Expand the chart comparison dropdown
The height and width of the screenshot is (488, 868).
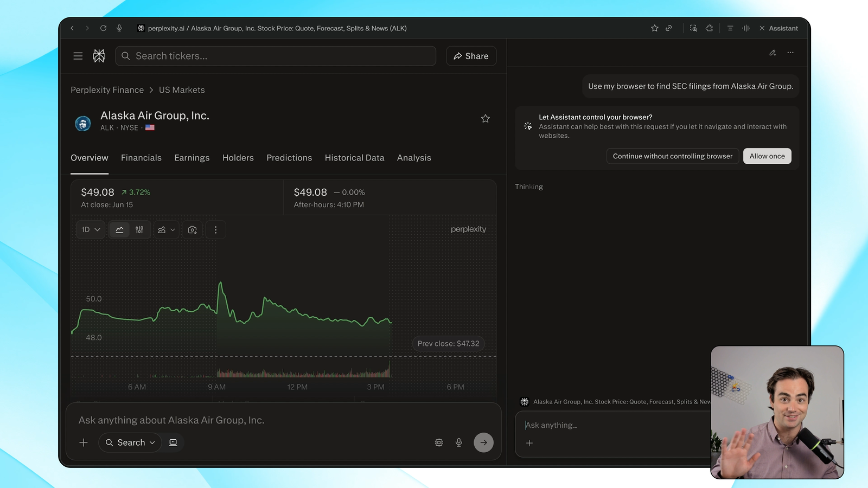(166, 230)
